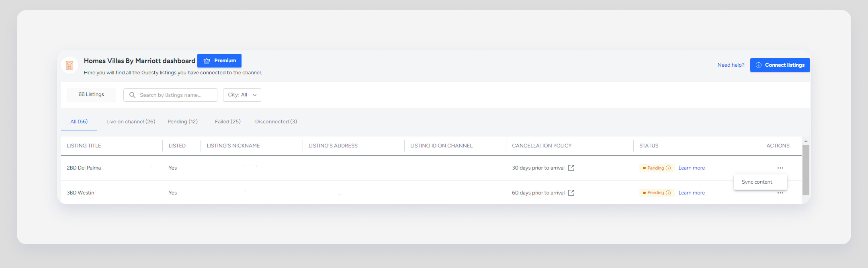Click the LISTING ID ON CHANNEL column header
The height and width of the screenshot is (268, 868).
pos(441,146)
